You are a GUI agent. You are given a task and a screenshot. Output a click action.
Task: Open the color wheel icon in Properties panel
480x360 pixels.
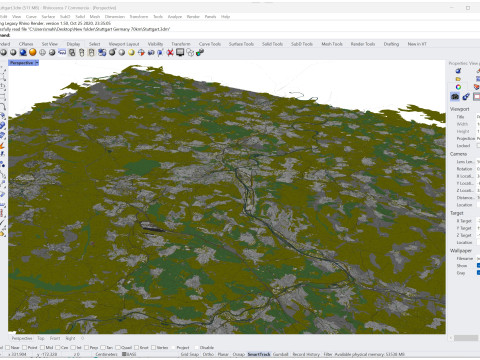click(458, 87)
